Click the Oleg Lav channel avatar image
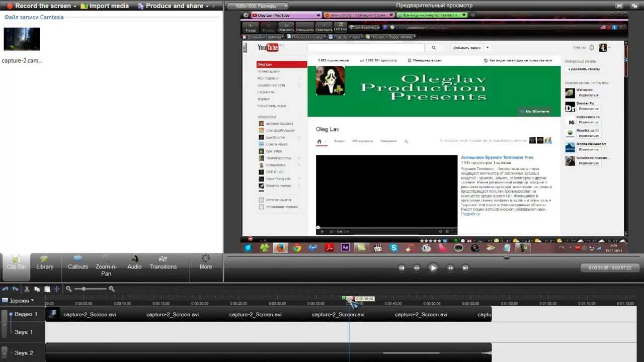Viewport: 644px width, 362px height. pyautogui.click(x=330, y=80)
